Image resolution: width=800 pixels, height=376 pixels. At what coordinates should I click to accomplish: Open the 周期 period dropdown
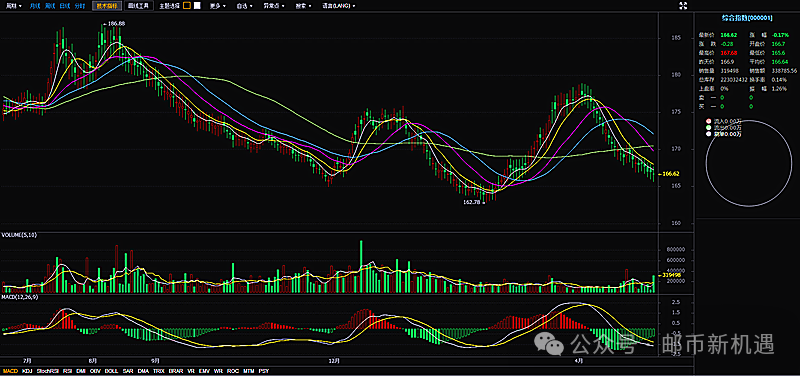click(x=13, y=6)
